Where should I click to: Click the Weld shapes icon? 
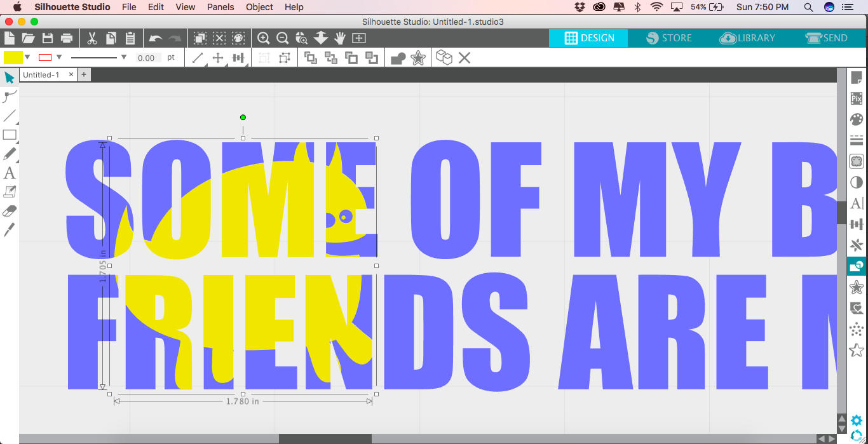click(398, 58)
